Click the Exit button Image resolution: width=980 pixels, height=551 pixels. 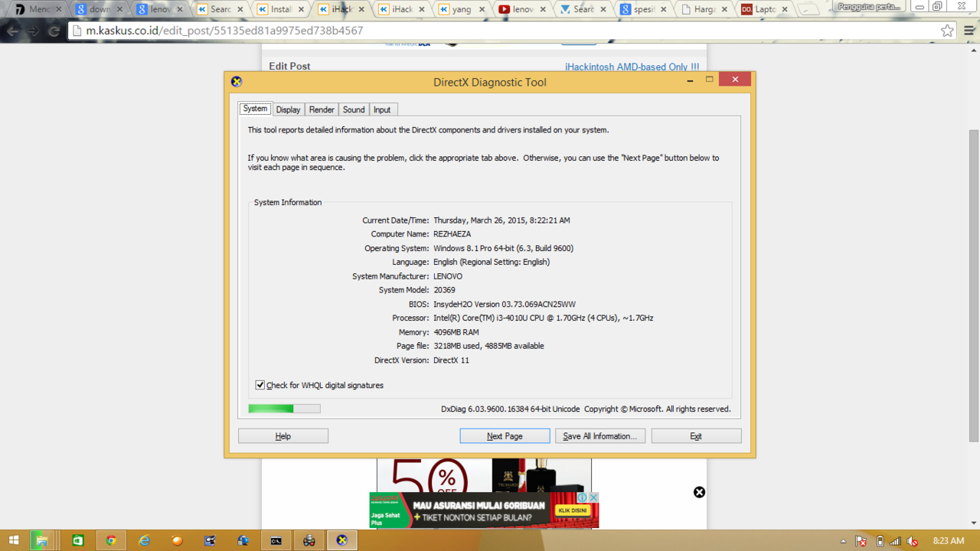[x=696, y=436]
